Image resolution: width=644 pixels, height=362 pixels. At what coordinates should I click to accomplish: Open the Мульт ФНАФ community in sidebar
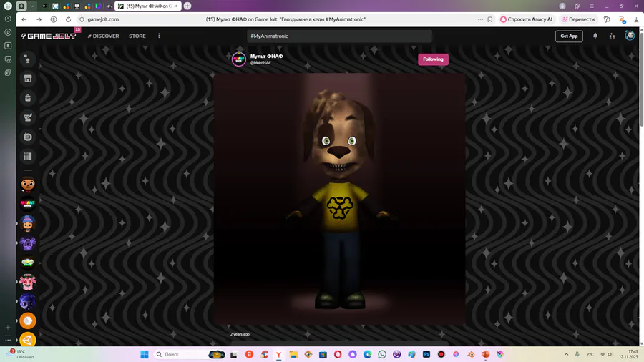(27, 204)
